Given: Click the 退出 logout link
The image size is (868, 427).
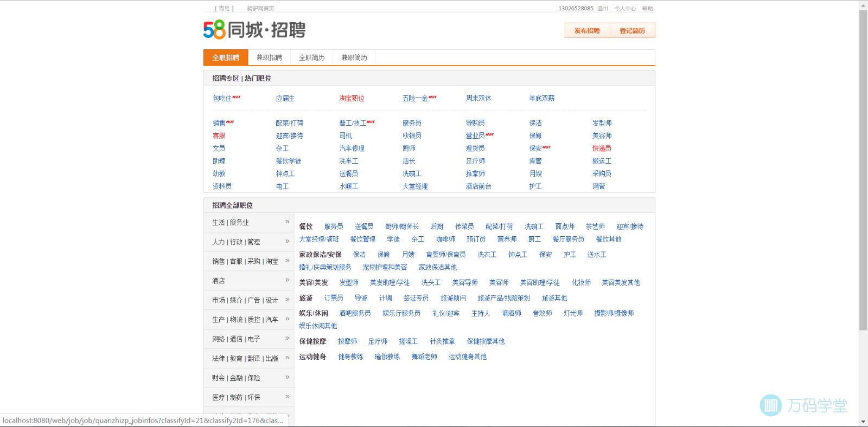Looking at the screenshot, I should 603,9.
